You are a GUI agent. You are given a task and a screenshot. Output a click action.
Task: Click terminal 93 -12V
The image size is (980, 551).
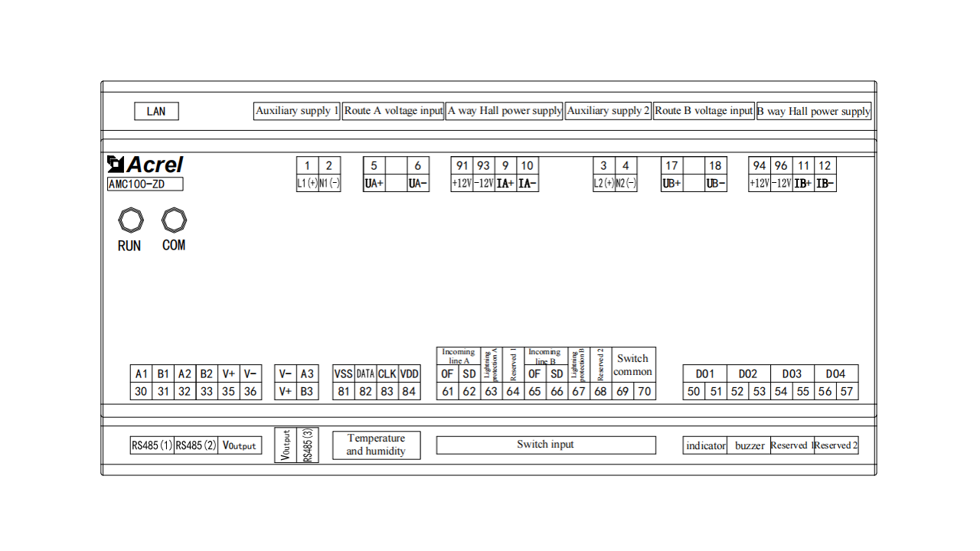pyautogui.click(x=484, y=174)
